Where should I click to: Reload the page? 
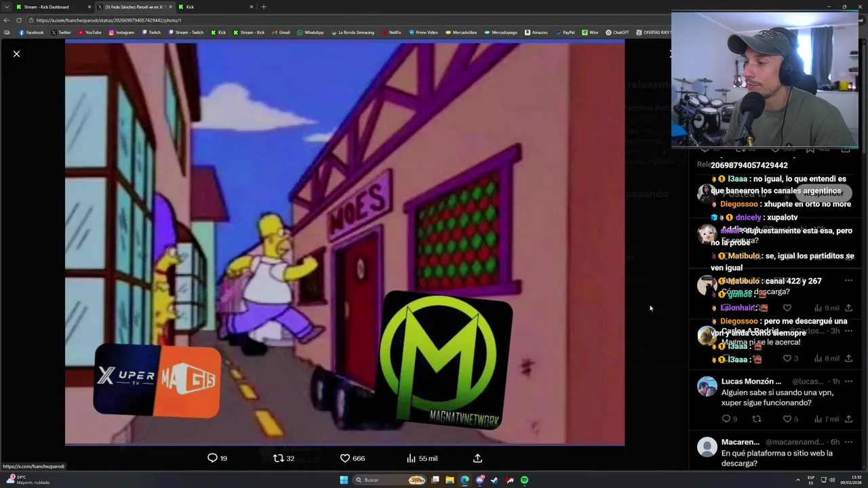tap(19, 20)
